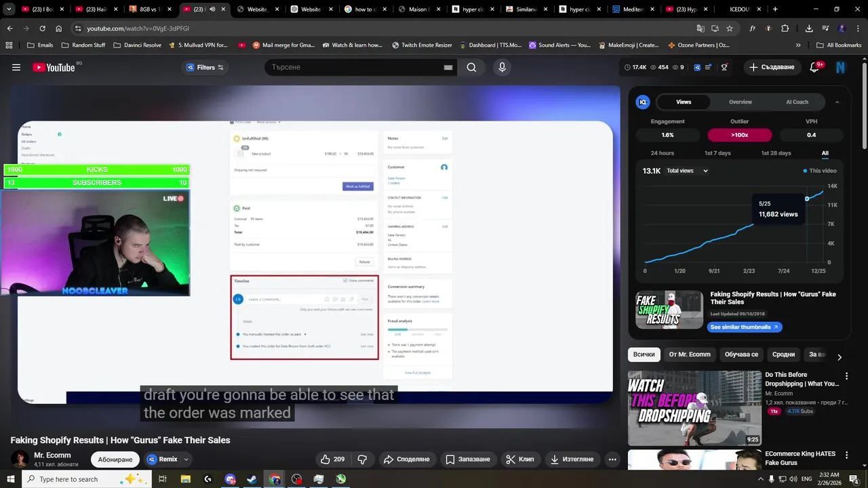Open options menu for Do This Before Dropshipping

[846, 376]
